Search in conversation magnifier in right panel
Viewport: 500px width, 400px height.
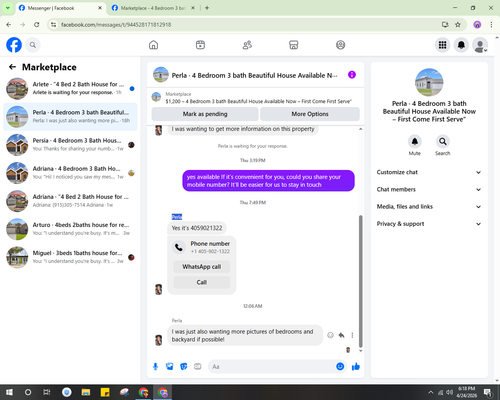[x=443, y=141]
